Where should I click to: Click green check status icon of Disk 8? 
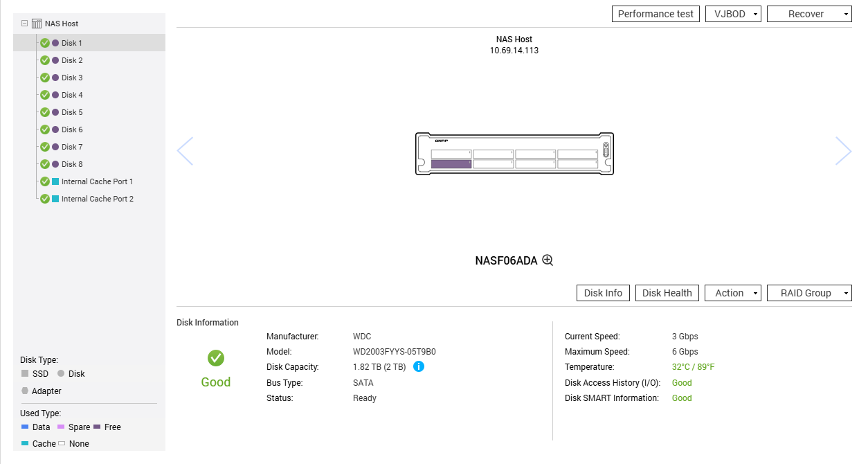(45, 164)
